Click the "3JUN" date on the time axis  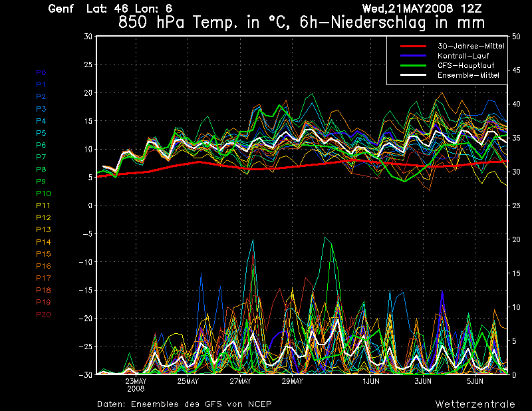tap(423, 381)
